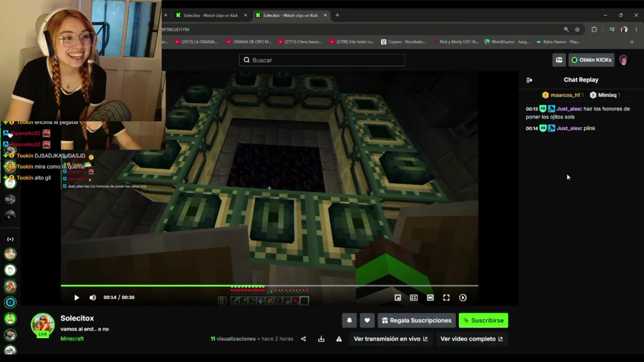Open Este hotel cu... bookmark
Viewport: 644px width, 362px height.
tap(352, 42)
